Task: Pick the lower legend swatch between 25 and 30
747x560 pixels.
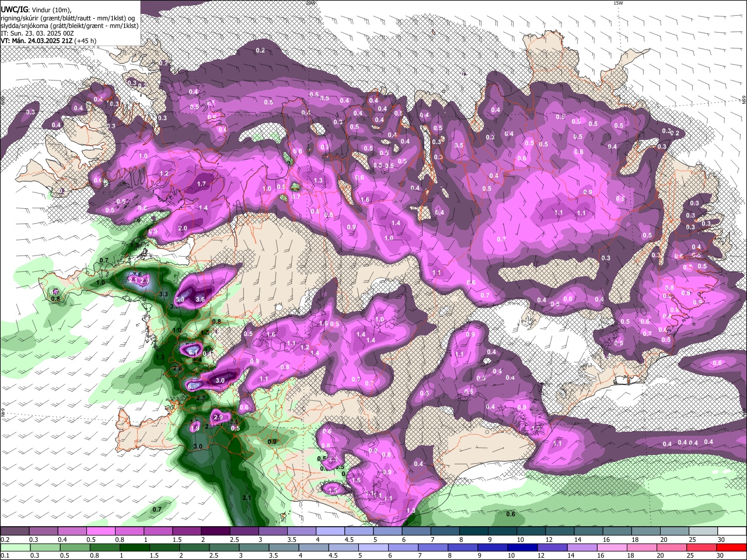Action: tap(703, 547)
